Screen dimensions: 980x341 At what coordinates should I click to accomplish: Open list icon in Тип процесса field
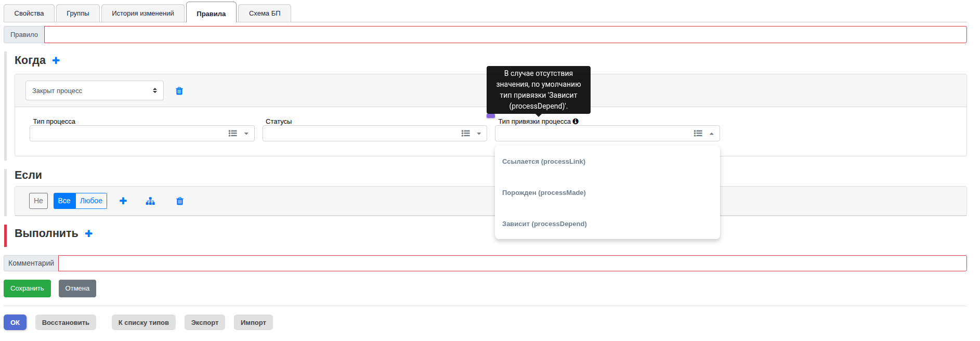[233, 134]
